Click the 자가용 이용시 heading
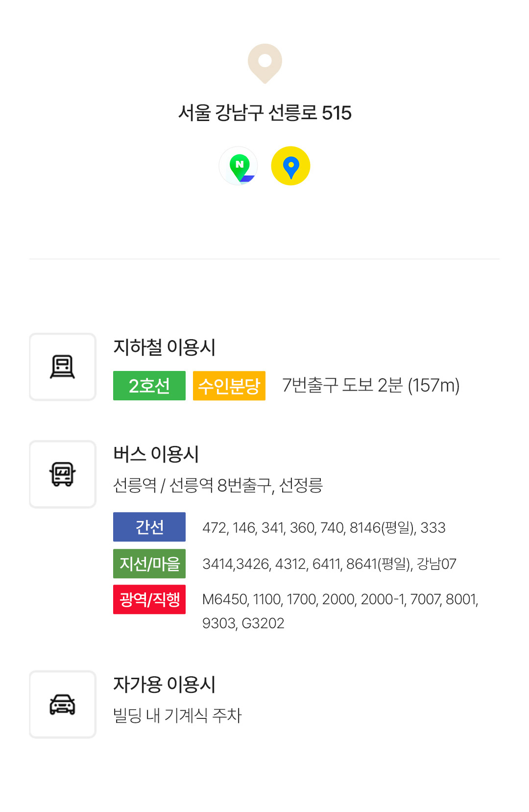This screenshot has height=812, width=529. pos(165,684)
